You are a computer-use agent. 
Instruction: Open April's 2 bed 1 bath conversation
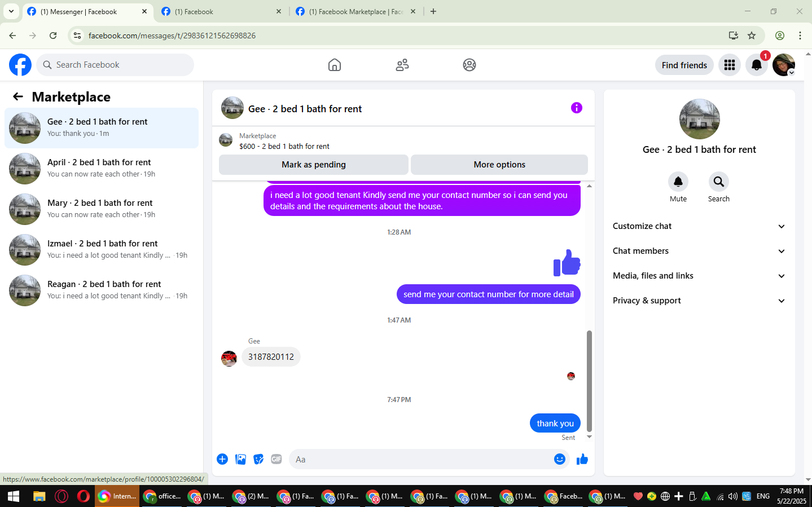tap(102, 169)
